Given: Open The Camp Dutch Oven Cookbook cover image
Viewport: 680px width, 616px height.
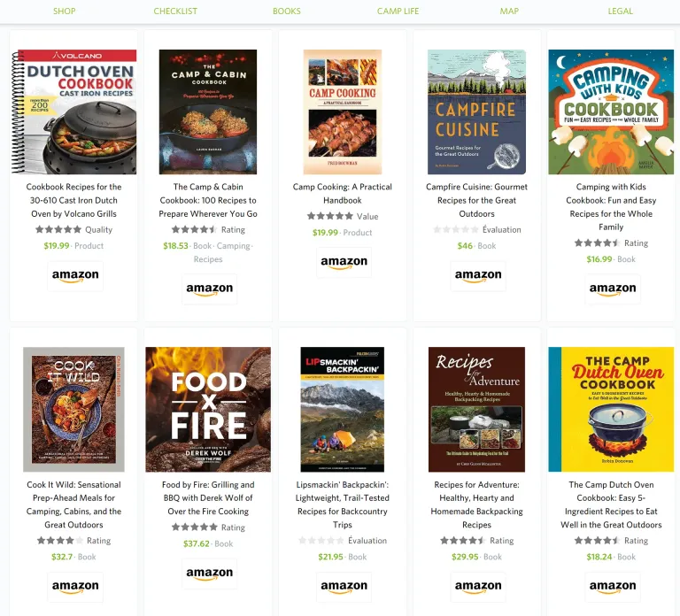Looking at the screenshot, I should click(611, 409).
